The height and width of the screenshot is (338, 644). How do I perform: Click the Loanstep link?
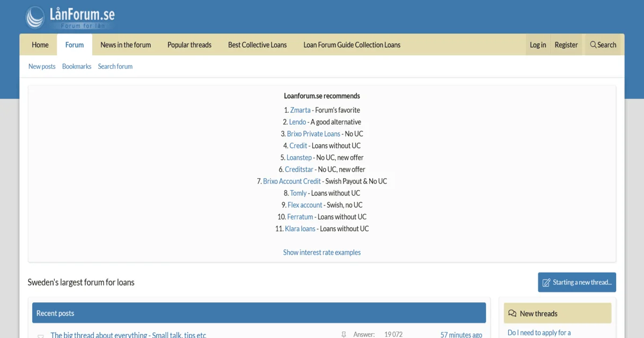tap(299, 157)
